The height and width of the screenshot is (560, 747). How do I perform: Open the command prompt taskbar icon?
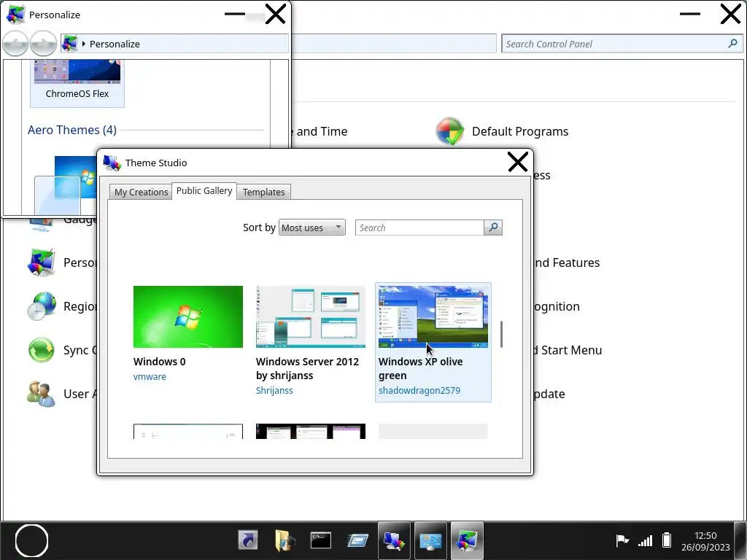321,540
